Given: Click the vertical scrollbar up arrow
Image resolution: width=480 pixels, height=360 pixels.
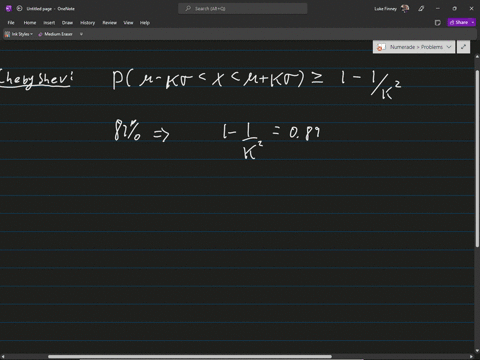Looking at the screenshot, I should 477,57.
